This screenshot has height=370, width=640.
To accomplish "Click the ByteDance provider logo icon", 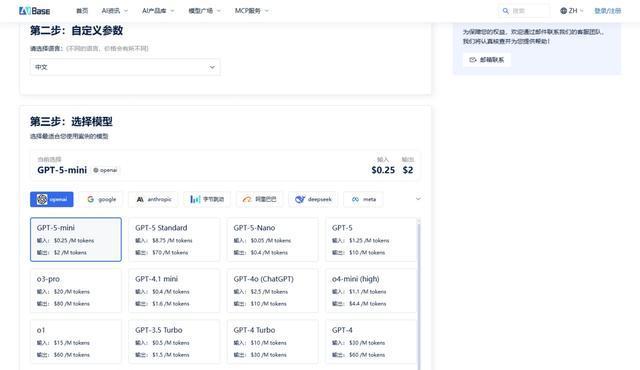I will click(x=195, y=199).
